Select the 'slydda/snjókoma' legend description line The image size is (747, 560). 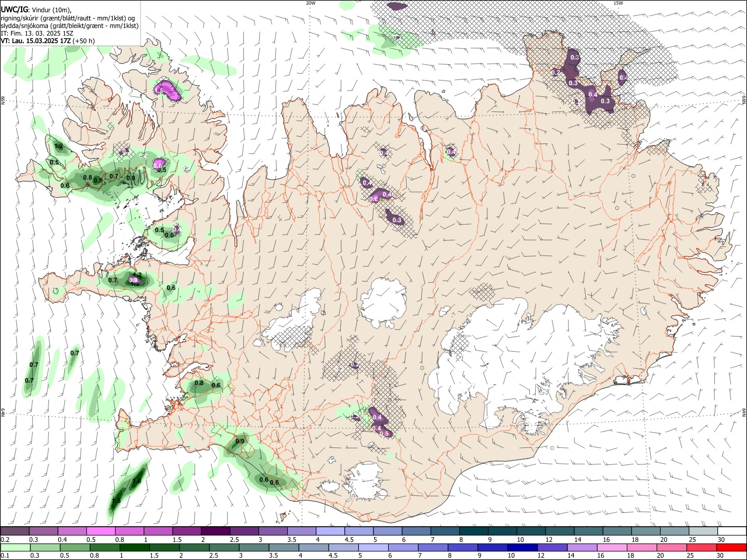tap(69, 26)
